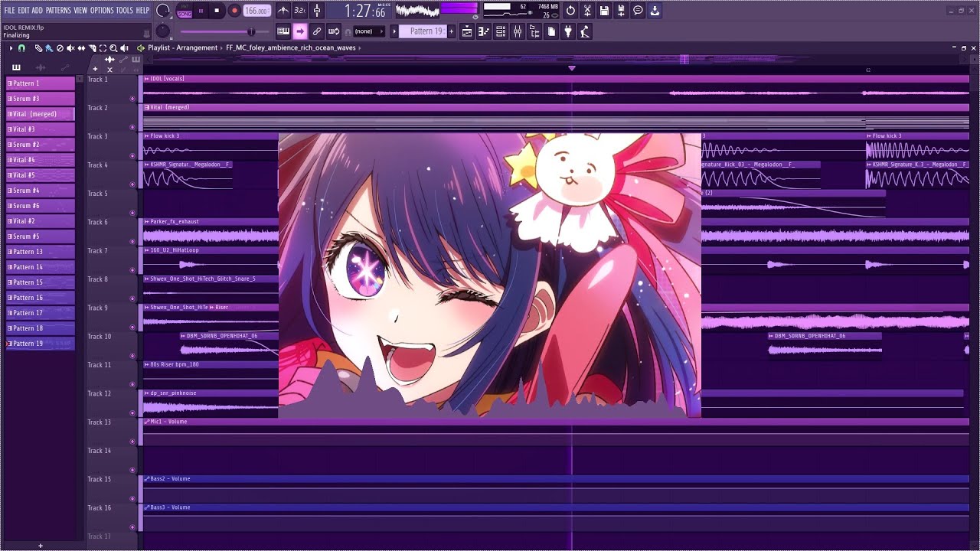Open the ADD menu
Image resolution: width=980 pixels, height=551 pixels.
click(37, 11)
